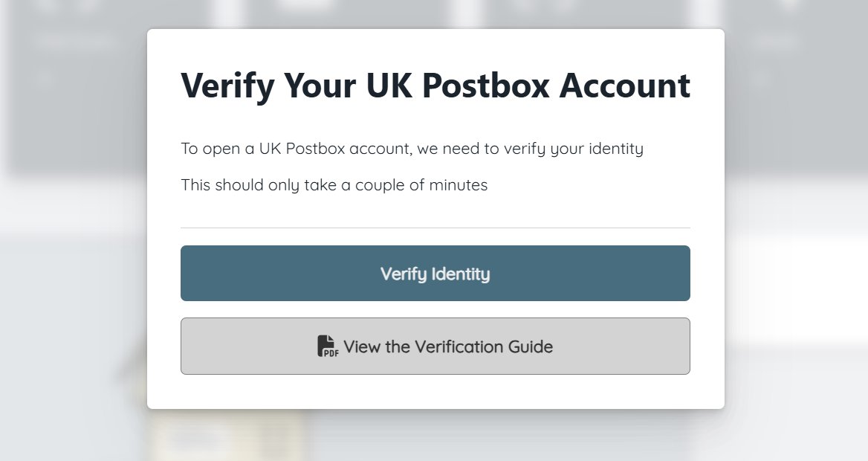Click the 'UK Postbox account' phrase in the first paragraph
868x461 pixels.
335,149
